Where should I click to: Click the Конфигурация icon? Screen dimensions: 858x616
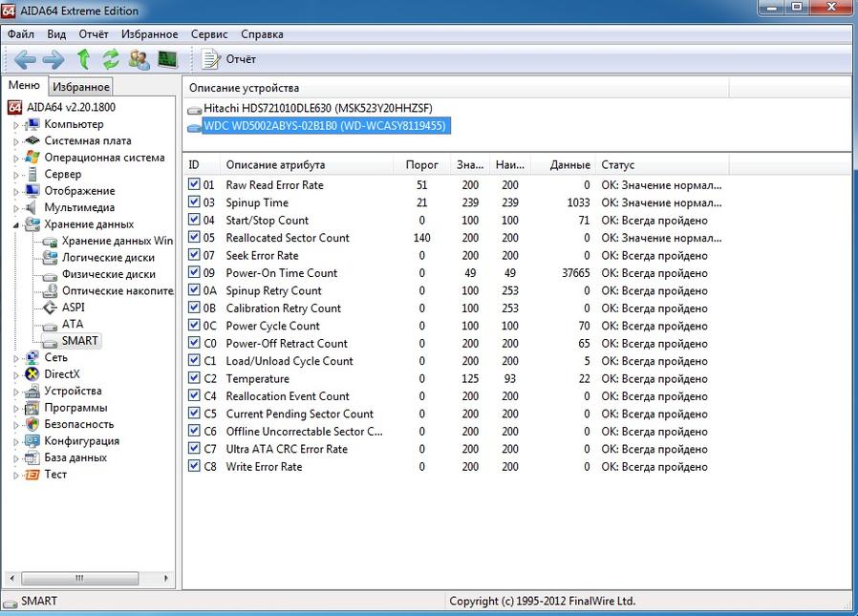coord(32,441)
